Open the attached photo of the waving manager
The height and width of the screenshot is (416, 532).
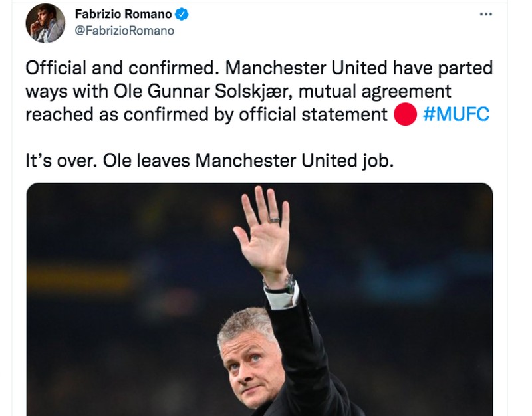point(259,299)
